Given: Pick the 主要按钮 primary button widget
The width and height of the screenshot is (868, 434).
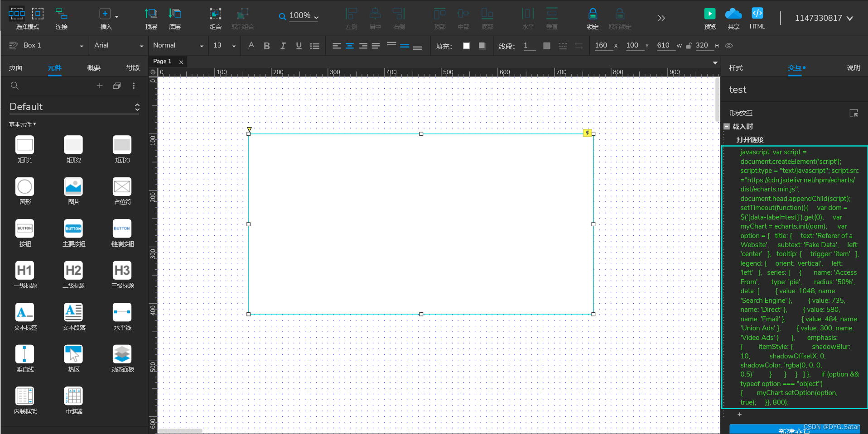Looking at the screenshot, I should 73,229.
